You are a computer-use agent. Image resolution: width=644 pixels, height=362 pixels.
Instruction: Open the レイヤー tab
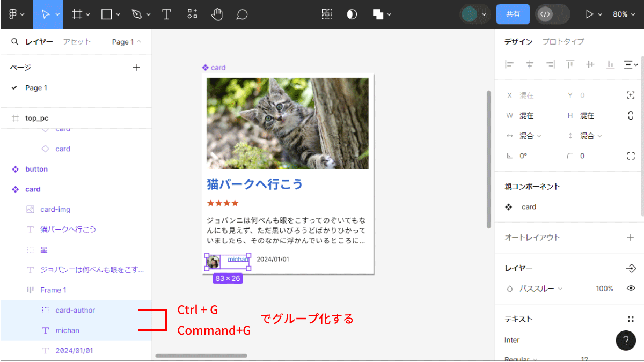point(39,42)
